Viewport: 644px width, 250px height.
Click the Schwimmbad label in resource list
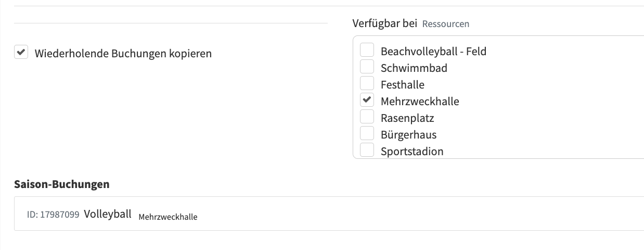coord(414,68)
